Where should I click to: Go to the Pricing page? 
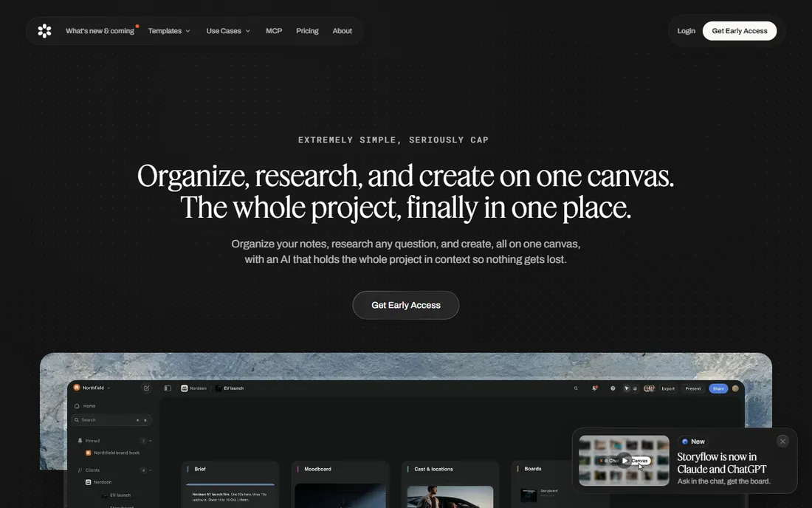click(x=307, y=31)
